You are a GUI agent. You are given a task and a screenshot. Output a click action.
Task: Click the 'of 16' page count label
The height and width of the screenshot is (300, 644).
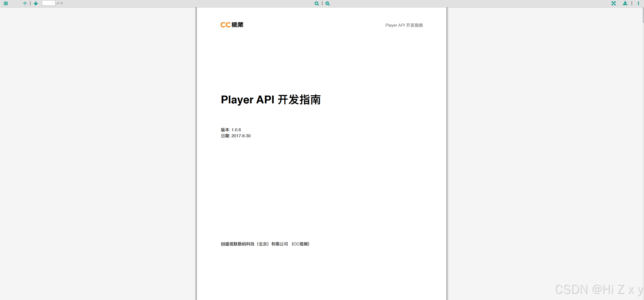tap(60, 3)
